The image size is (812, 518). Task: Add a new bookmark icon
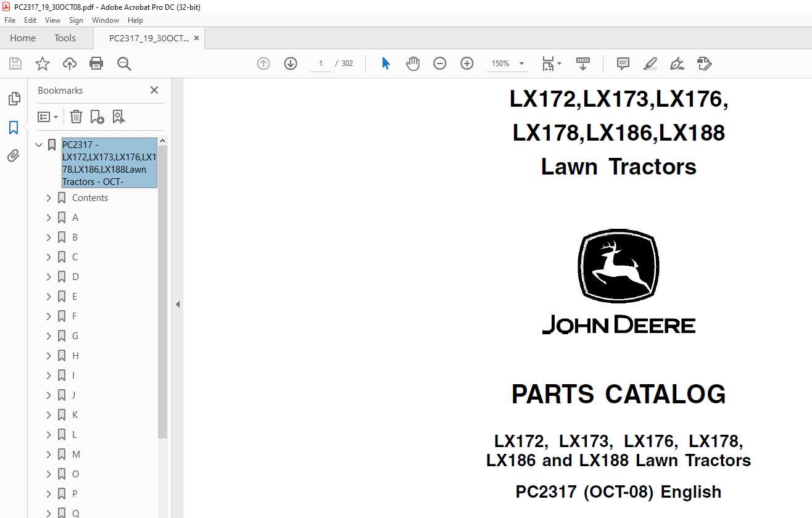click(x=97, y=117)
